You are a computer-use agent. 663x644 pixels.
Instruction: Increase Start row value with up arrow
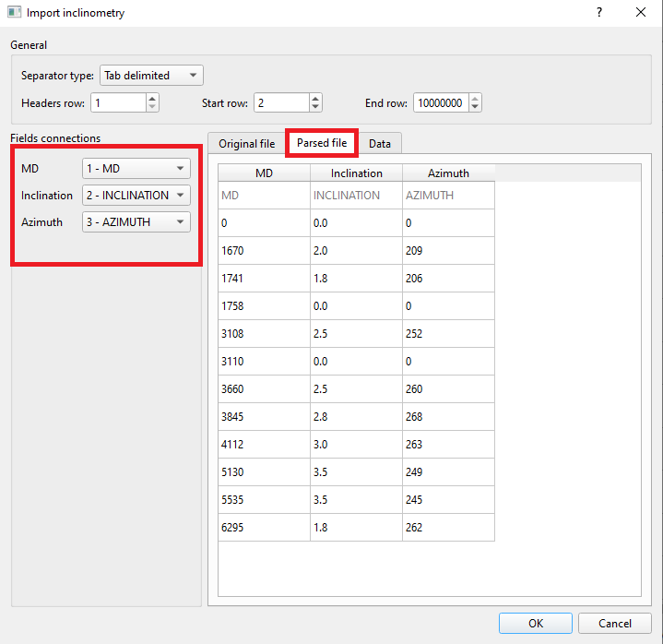coord(315,99)
